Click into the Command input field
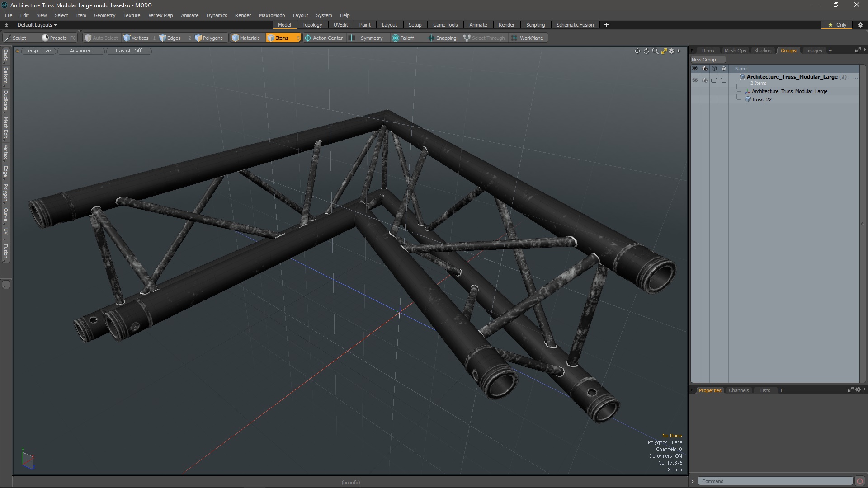The height and width of the screenshot is (488, 868). pos(774,481)
